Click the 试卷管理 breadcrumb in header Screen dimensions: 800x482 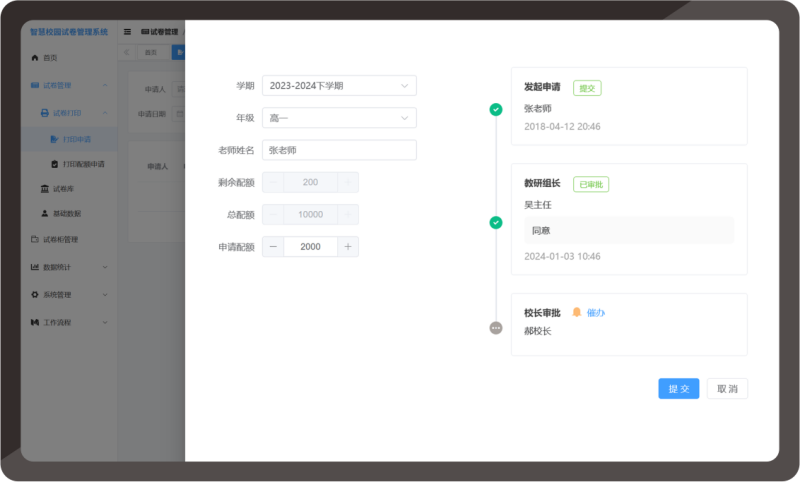point(160,32)
